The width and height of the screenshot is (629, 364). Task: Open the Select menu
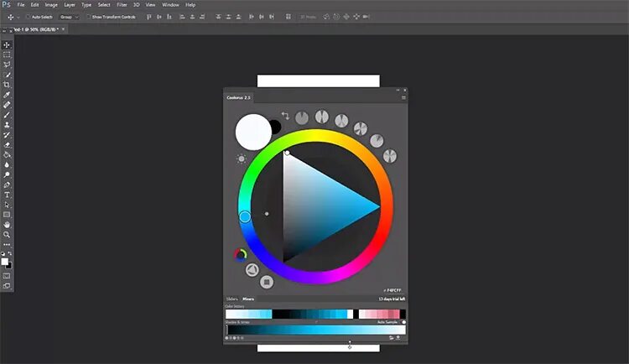[104, 5]
